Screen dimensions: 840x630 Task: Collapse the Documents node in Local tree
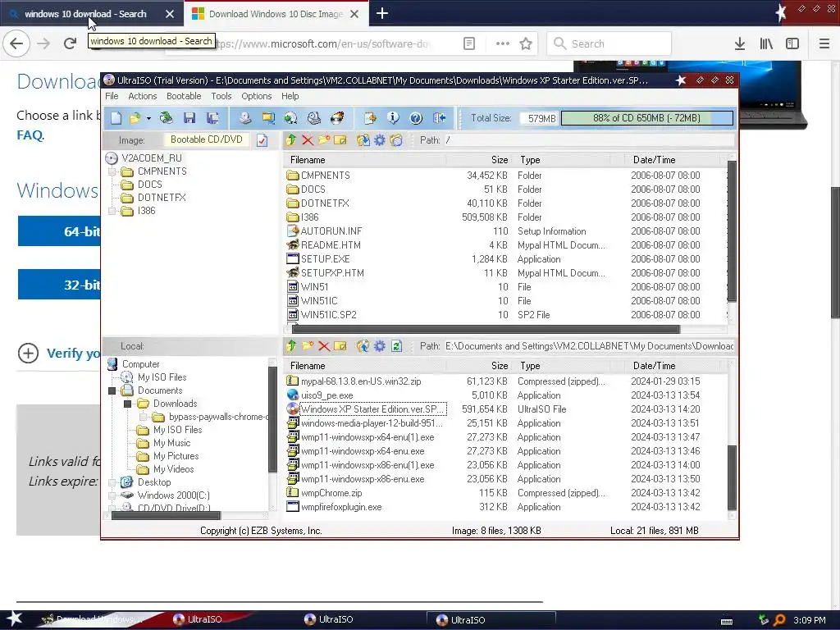pos(112,390)
